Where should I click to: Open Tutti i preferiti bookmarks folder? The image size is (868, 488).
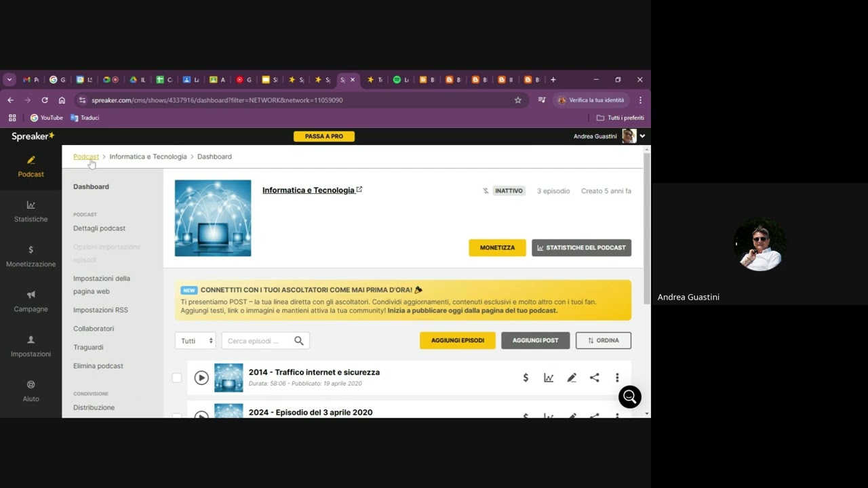click(620, 117)
